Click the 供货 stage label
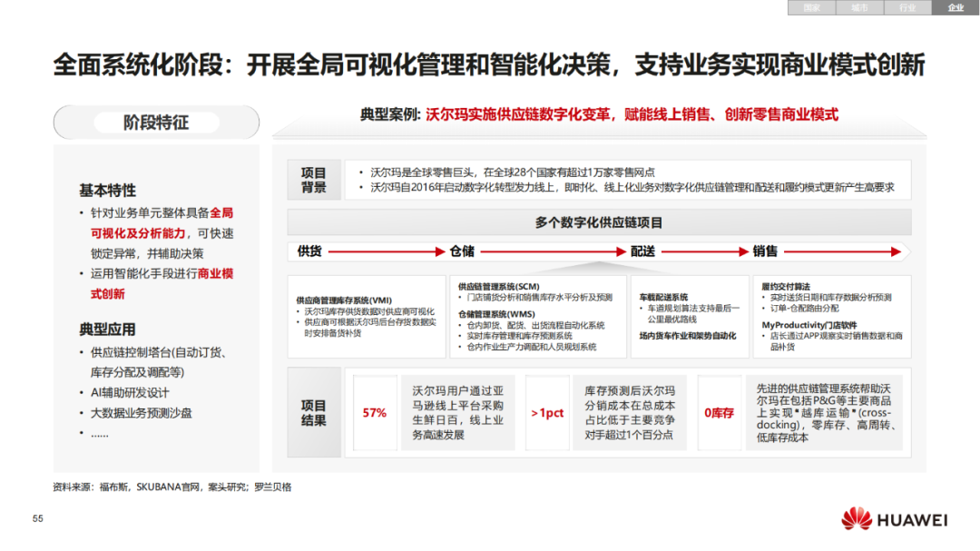The height and width of the screenshot is (551, 980). pyautogui.click(x=309, y=251)
